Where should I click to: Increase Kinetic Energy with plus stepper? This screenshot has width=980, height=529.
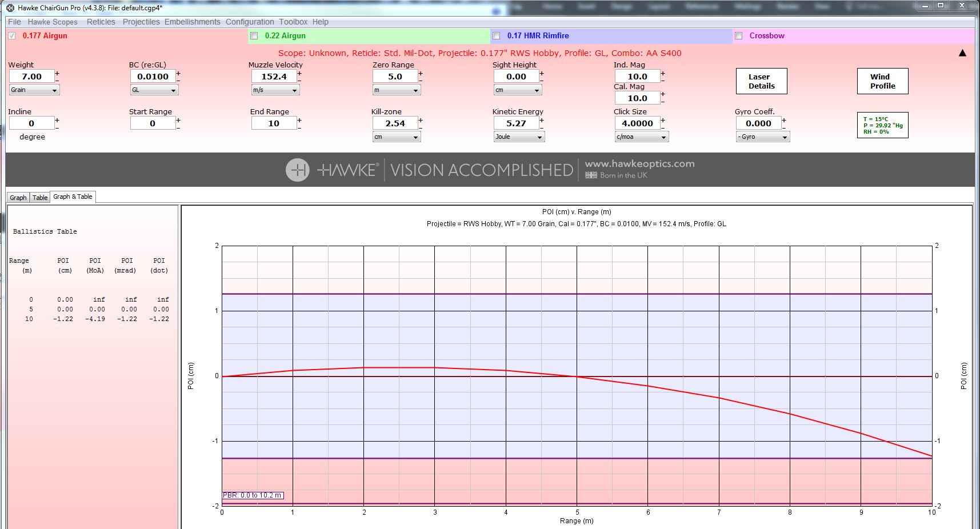click(x=542, y=120)
